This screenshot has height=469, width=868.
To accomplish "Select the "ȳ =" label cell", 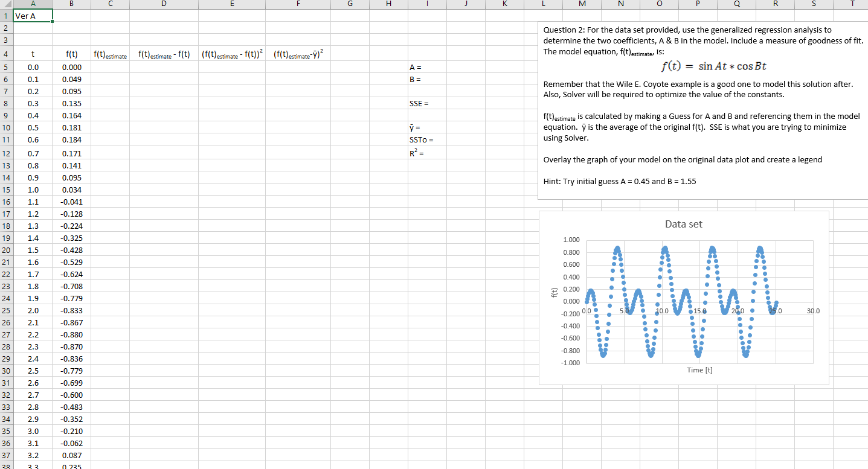I will (x=427, y=127).
